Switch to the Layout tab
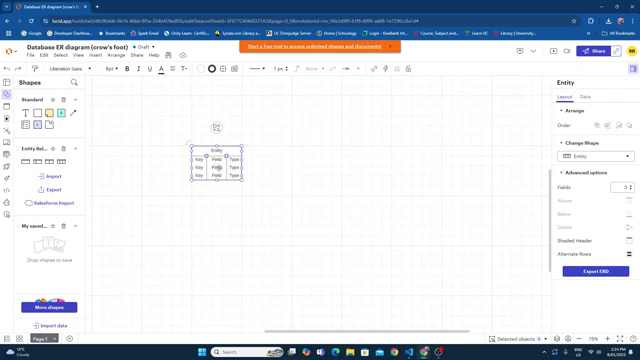 (x=564, y=97)
